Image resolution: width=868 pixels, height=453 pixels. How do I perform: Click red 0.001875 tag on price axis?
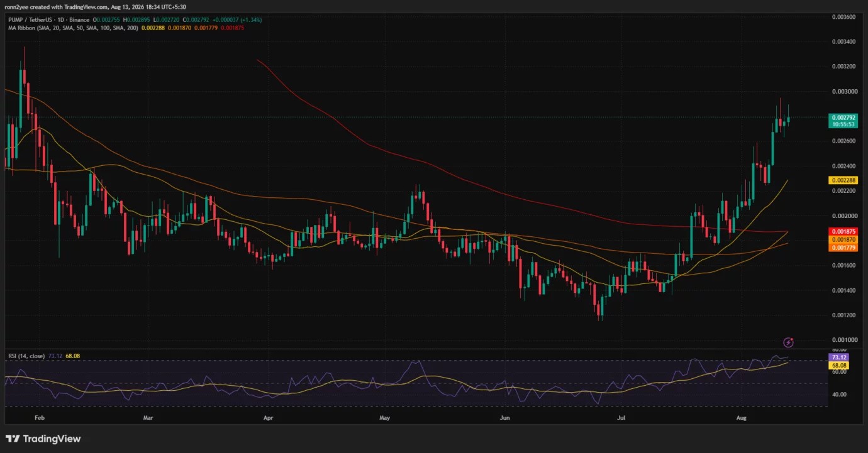pos(843,232)
